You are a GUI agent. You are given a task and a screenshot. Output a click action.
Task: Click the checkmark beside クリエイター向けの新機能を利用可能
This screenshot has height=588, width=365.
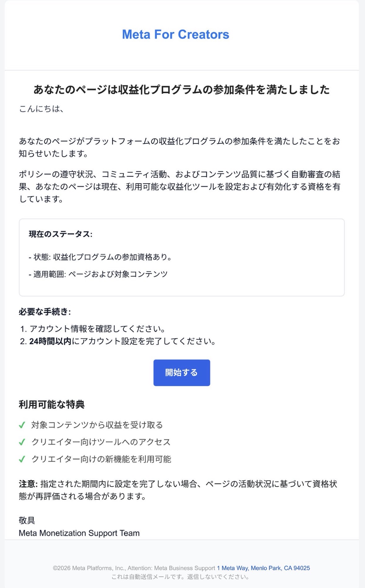(x=22, y=459)
